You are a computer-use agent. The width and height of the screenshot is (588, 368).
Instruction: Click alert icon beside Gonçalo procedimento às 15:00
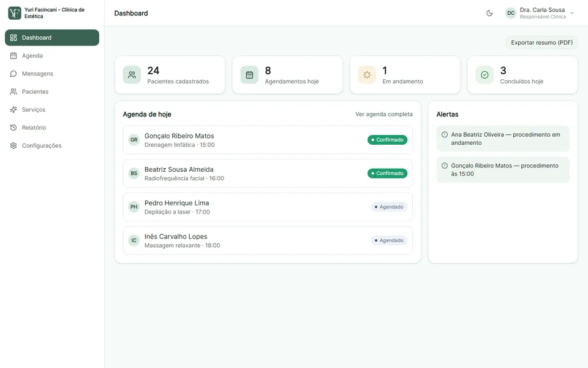pyautogui.click(x=445, y=166)
